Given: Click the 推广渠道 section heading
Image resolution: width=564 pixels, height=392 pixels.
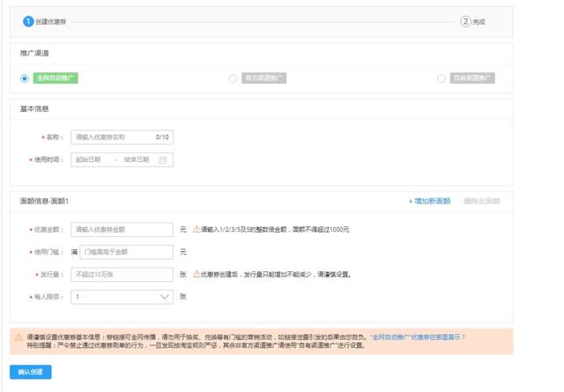Looking at the screenshot, I should 34,53.
